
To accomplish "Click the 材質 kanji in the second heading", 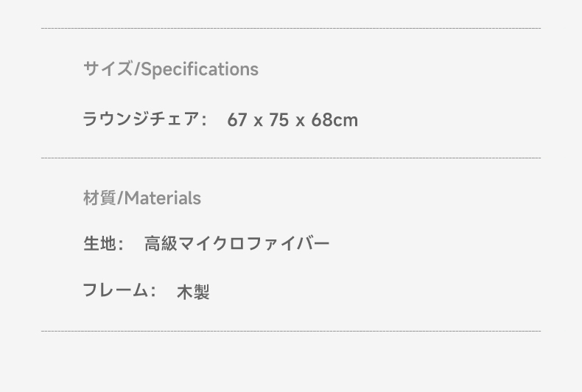I will [x=99, y=198].
